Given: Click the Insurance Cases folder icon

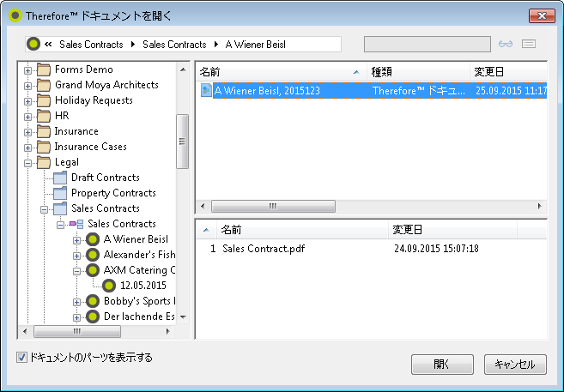Looking at the screenshot, I should click(x=44, y=147).
